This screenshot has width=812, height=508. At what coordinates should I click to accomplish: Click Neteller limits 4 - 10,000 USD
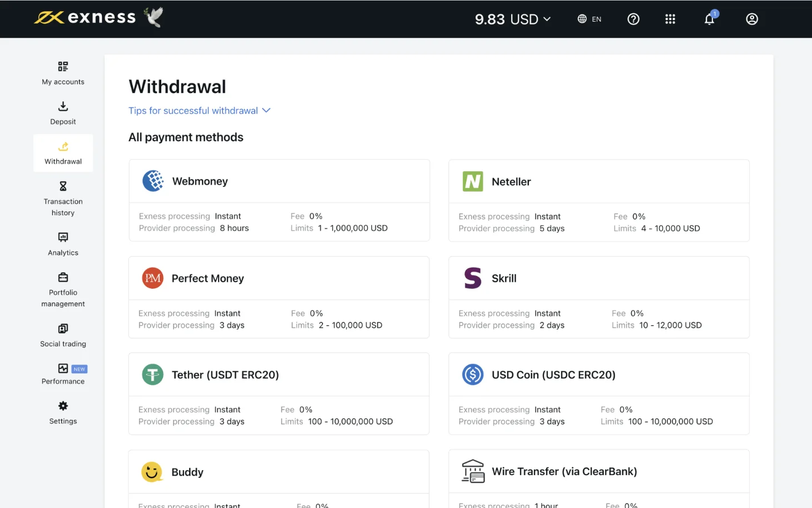[x=657, y=228]
